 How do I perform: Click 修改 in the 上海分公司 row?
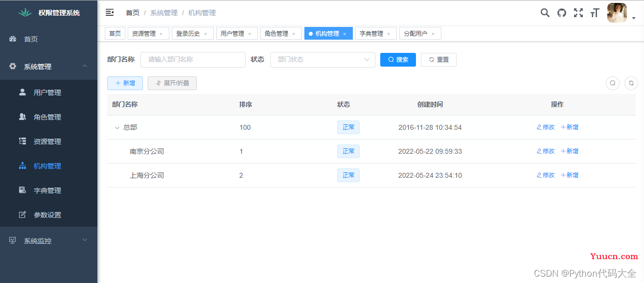[546, 175]
